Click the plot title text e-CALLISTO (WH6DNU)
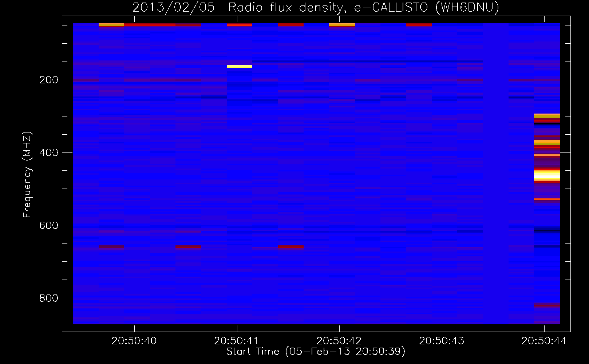589x364 pixels. click(x=426, y=7)
